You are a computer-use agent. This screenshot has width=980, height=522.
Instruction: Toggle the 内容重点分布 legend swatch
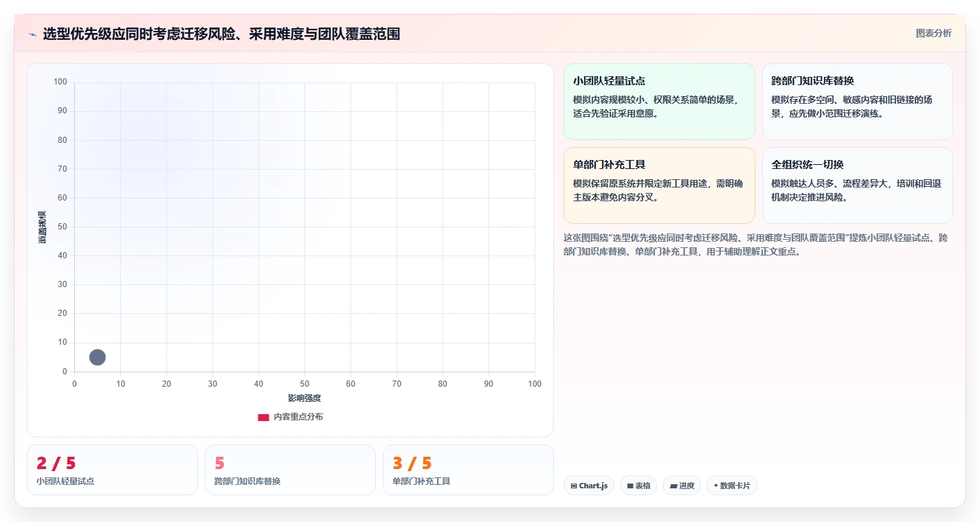tap(263, 418)
